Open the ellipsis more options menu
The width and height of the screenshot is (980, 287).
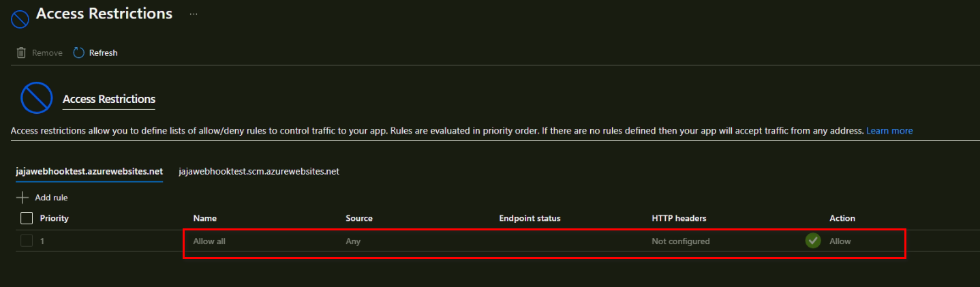point(194,14)
